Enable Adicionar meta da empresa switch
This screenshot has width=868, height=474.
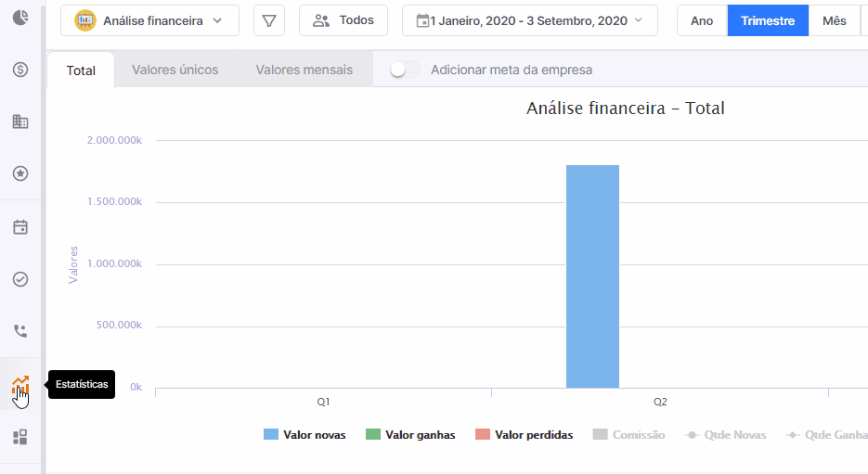point(405,70)
